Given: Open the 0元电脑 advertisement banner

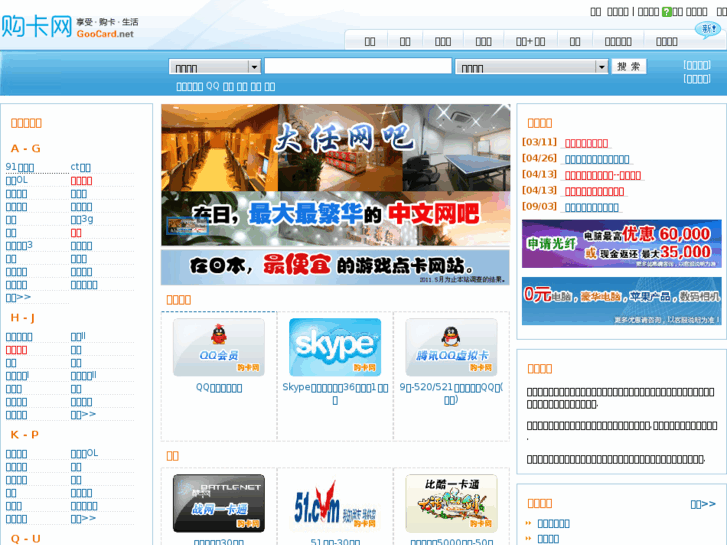Looking at the screenshot, I should pos(621,301).
